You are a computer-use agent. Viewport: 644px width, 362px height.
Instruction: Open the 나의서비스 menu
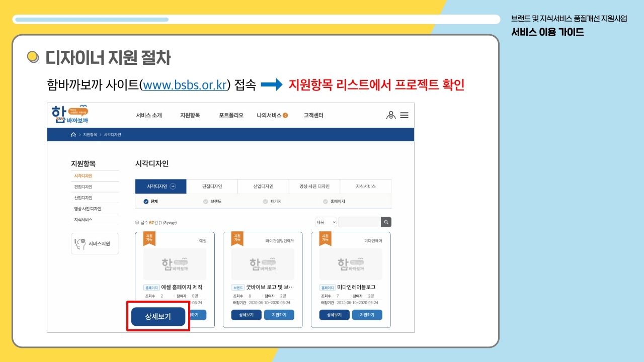(x=269, y=115)
